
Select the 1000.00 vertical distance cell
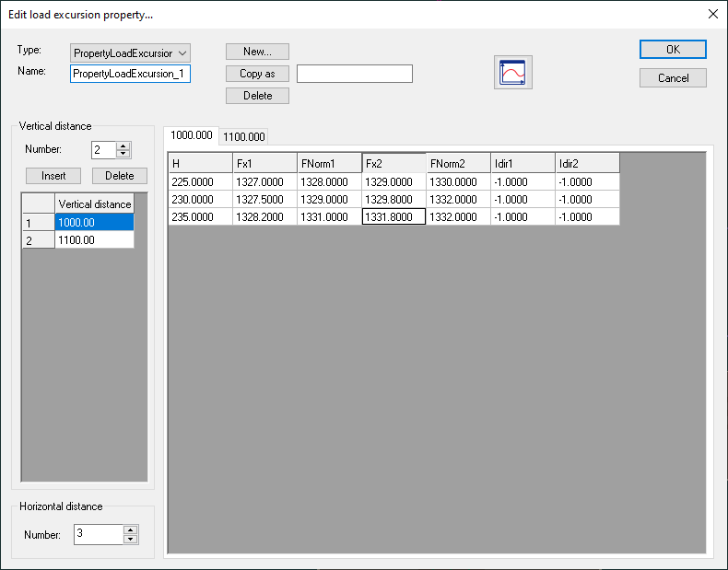[94, 222]
